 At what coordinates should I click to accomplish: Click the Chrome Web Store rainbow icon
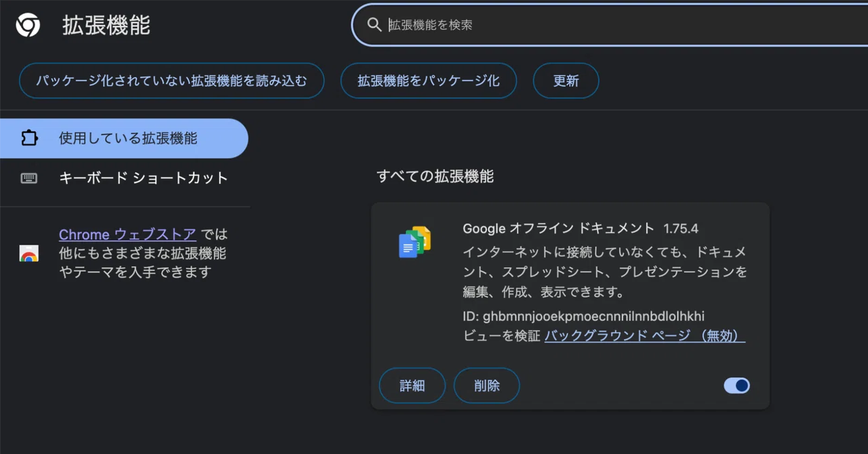(28, 253)
